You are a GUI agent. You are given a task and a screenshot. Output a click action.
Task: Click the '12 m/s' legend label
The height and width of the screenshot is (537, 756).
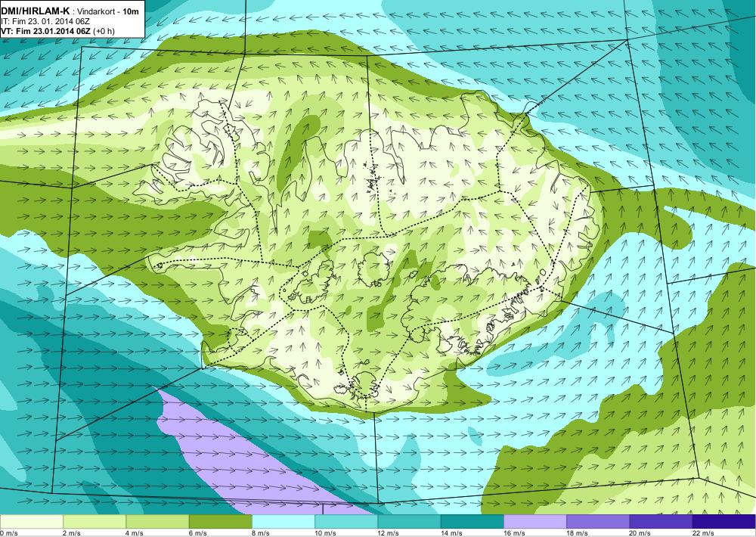click(389, 533)
